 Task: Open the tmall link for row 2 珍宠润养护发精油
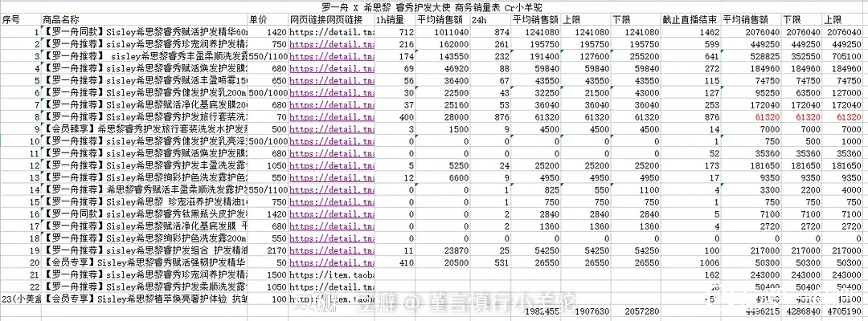(331, 44)
